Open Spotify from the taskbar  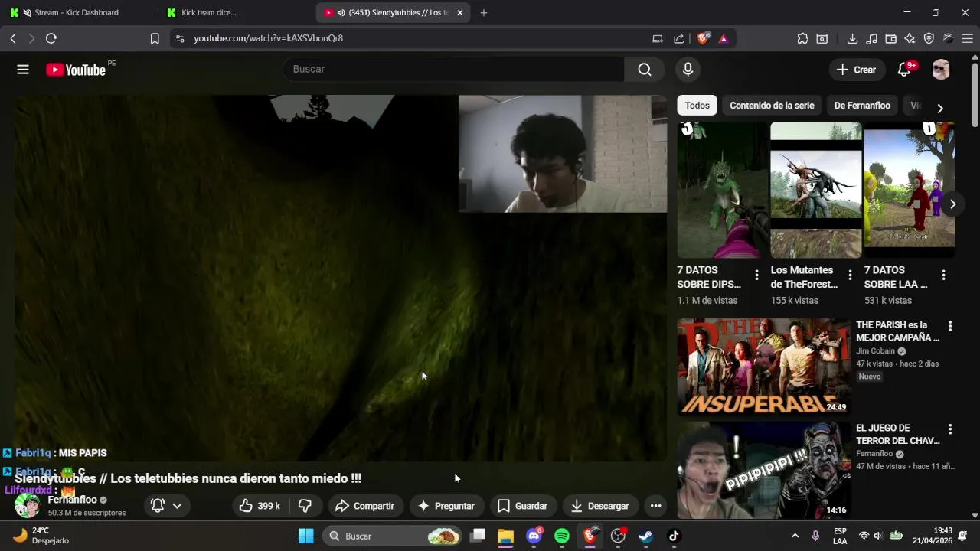[562, 536]
